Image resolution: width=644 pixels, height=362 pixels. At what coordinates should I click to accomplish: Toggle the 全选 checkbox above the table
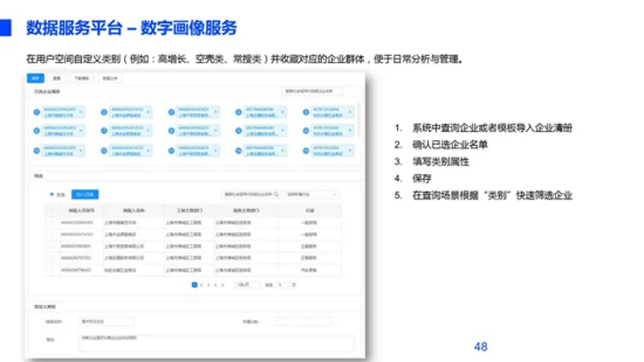point(52,195)
